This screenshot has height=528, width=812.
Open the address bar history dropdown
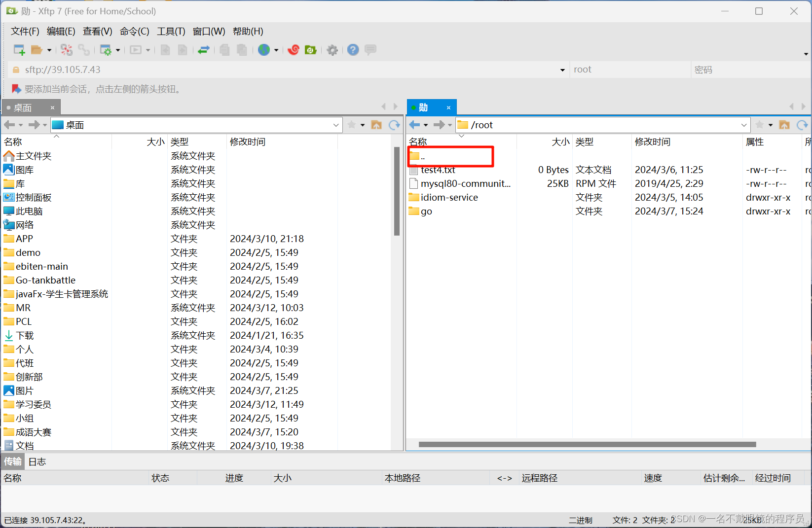click(x=562, y=70)
